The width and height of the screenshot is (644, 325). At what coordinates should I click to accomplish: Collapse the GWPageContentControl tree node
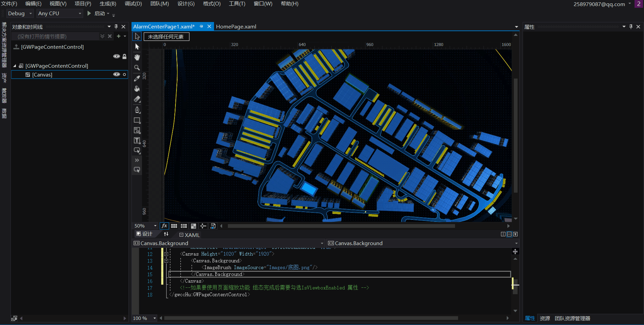[15, 66]
